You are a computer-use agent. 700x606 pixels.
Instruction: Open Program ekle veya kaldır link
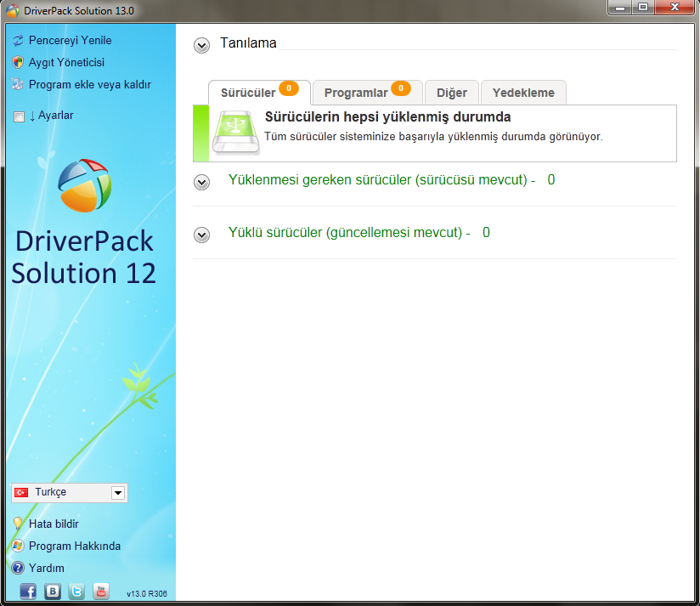pos(90,84)
